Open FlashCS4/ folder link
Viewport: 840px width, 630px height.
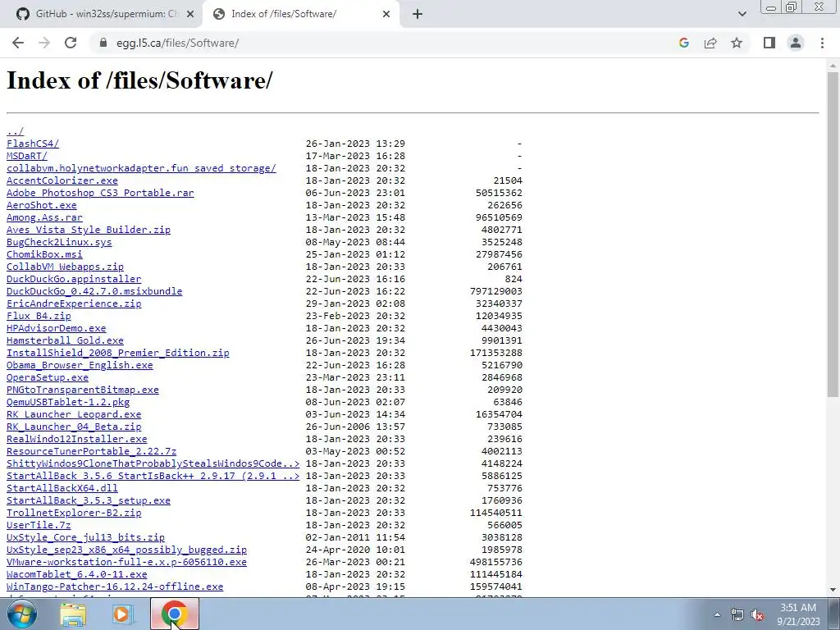pyautogui.click(x=33, y=144)
